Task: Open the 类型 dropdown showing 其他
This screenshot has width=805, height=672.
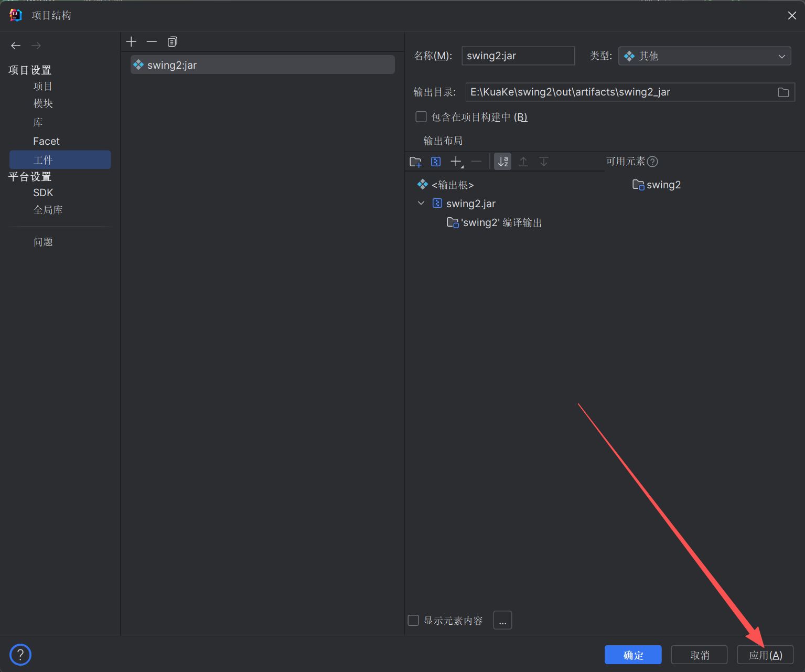Action: point(704,56)
